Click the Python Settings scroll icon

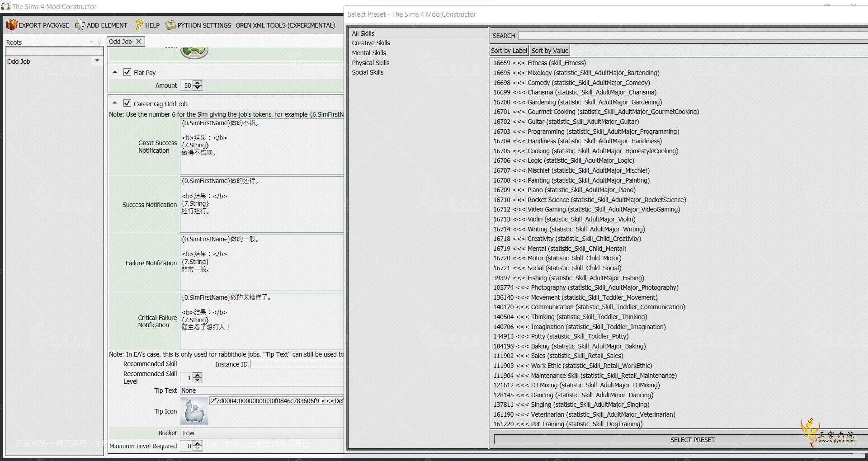[x=170, y=25]
